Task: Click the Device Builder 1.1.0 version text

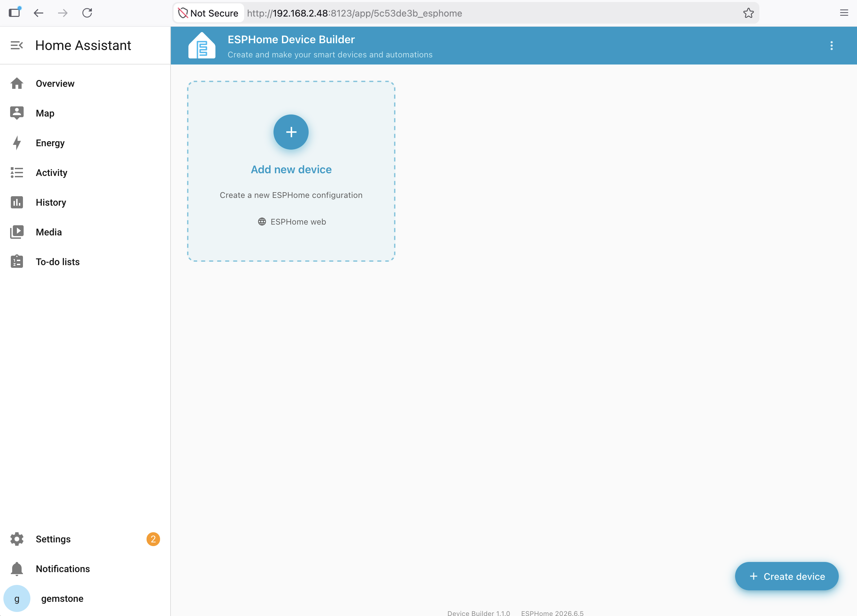Action: [x=478, y=613]
